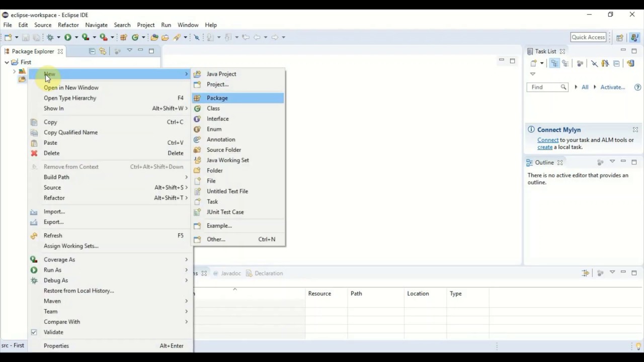This screenshot has height=362, width=644.
Task: Select JUnit Test Case in New submenu
Action: point(238,212)
